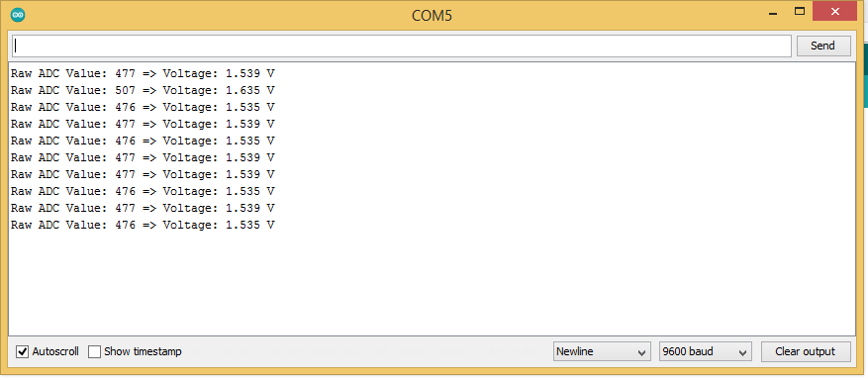This screenshot has height=380, width=868.
Task: Click the COM5 window title text
Action: [432, 16]
